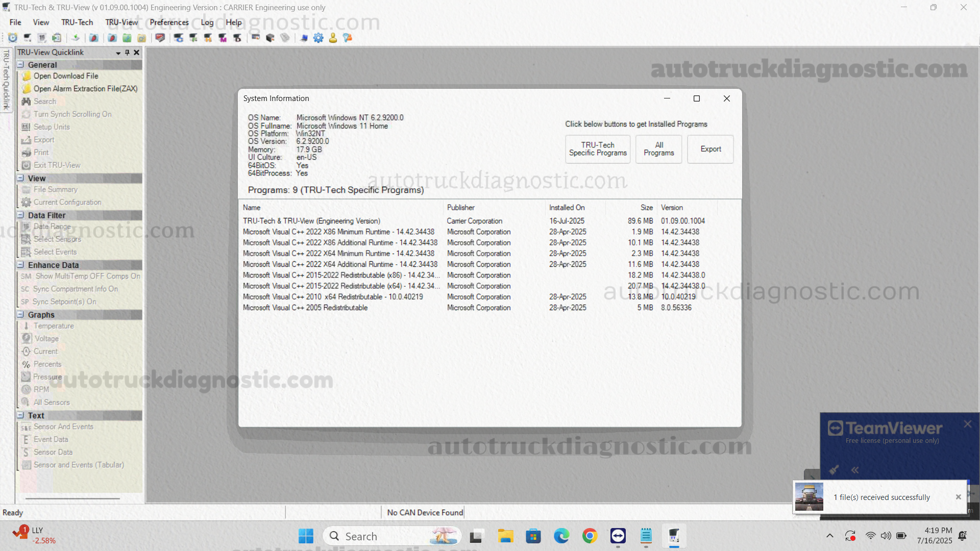Image resolution: width=980 pixels, height=551 pixels.
Task: Click the truck unit icon with M
Action: (x=223, y=38)
